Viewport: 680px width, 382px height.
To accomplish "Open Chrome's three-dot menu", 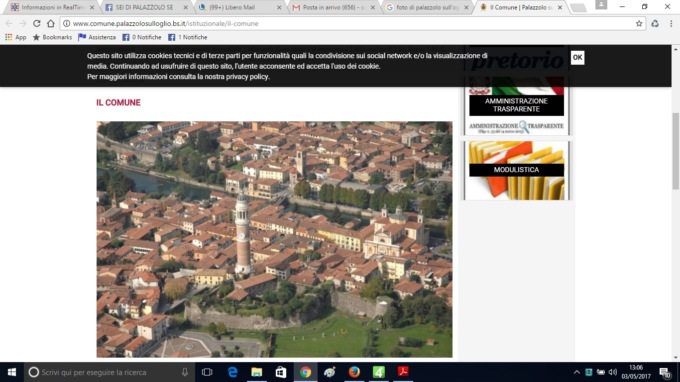I will (671, 23).
